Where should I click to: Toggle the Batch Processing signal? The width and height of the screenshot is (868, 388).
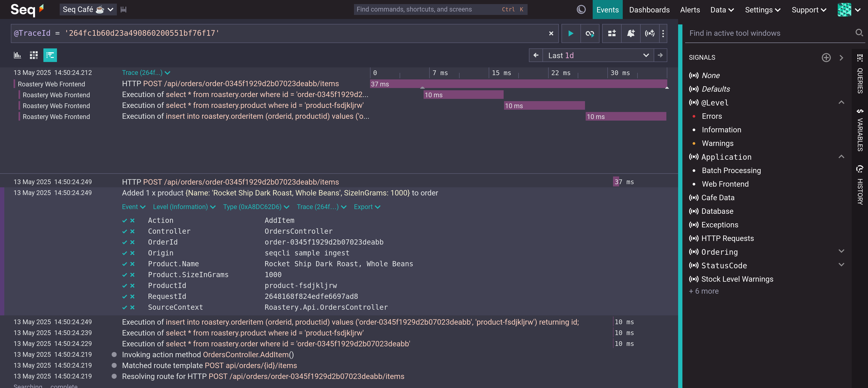(731, 170)
